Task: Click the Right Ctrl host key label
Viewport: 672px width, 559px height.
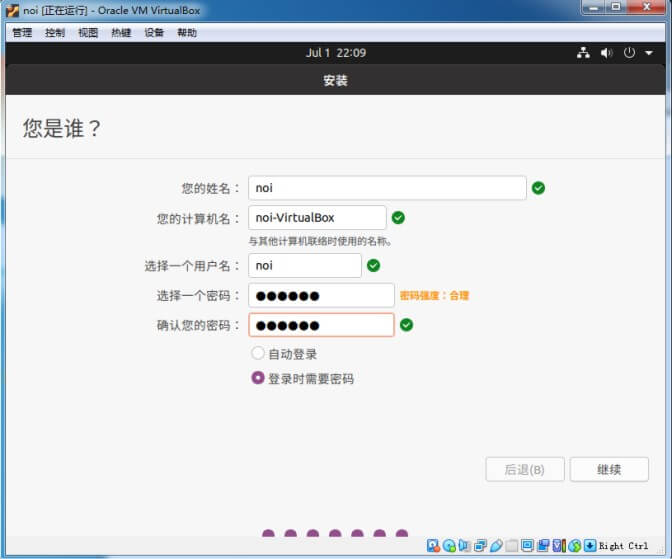Action: click(624, 546)
